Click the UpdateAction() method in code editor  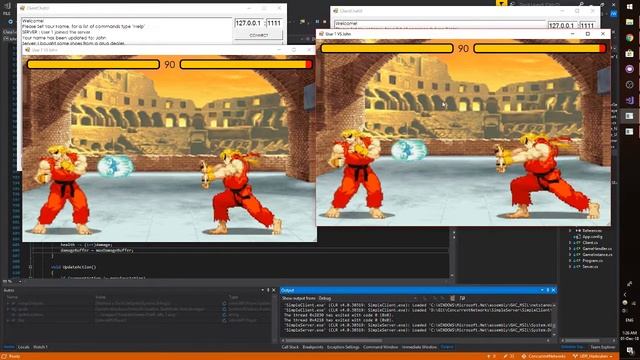pyautogui.click(x=80, y=267)
